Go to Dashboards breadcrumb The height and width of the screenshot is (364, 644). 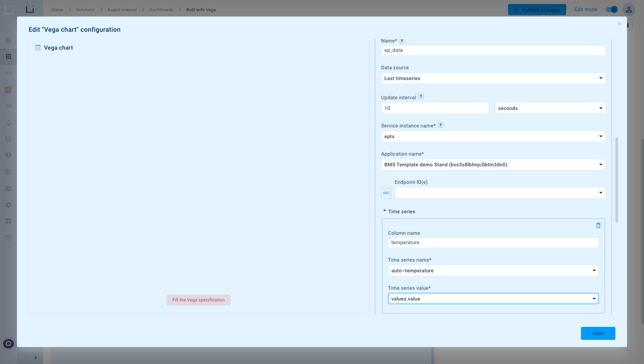click(161, 9)
